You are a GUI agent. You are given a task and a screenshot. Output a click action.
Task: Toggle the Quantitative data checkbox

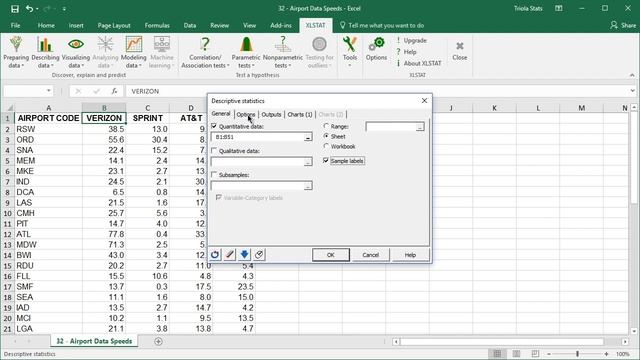(x=214, y=126)
